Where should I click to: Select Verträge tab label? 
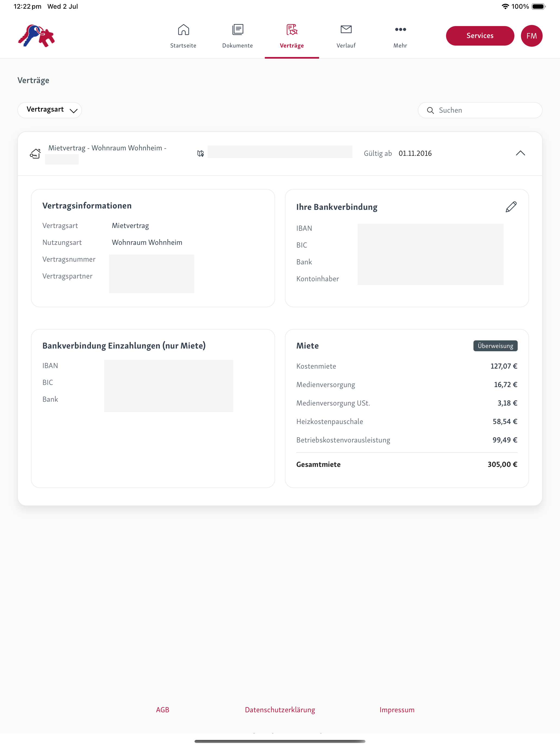point(292,46)
